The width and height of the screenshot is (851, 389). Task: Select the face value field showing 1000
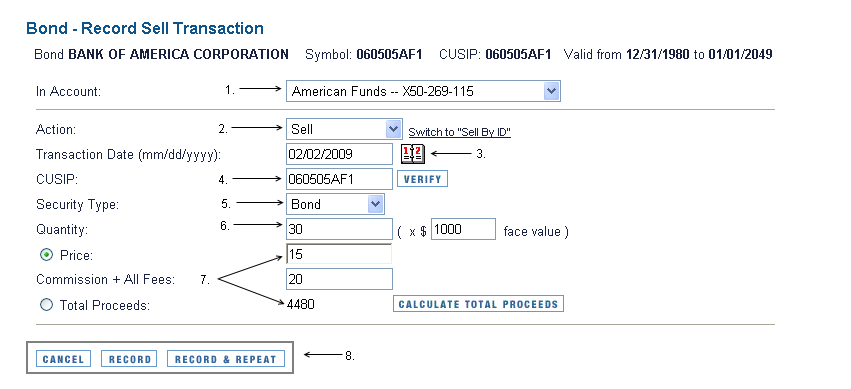coord(463,229)
